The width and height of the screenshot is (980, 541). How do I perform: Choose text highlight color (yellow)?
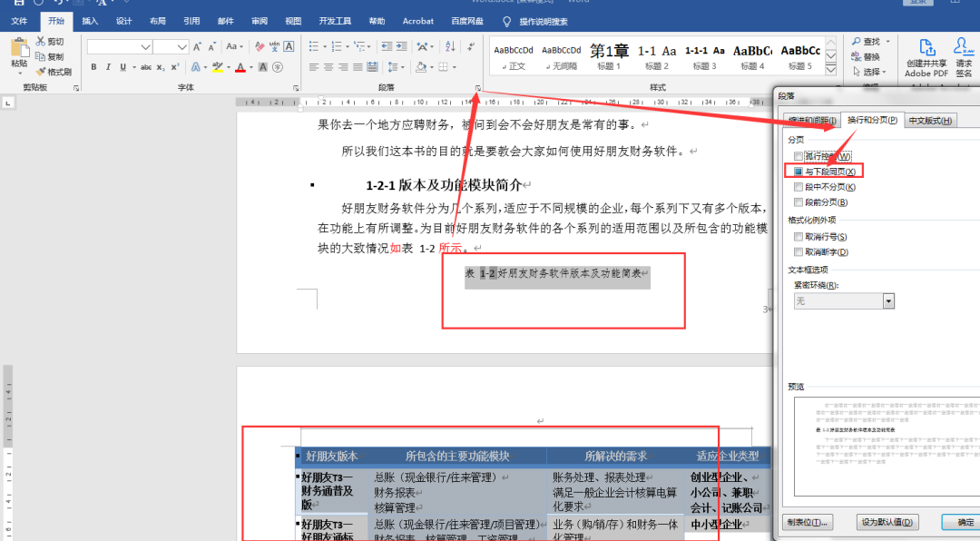pos(218,67)
